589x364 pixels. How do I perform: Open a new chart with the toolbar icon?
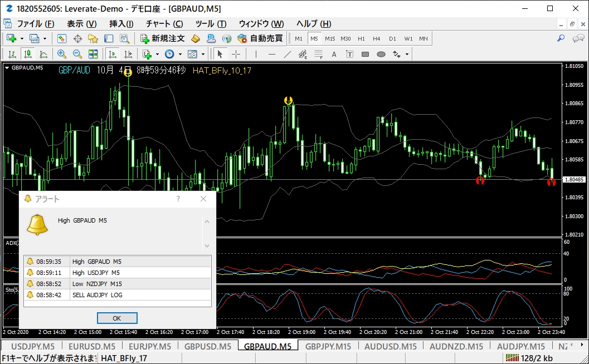(12, 38)
